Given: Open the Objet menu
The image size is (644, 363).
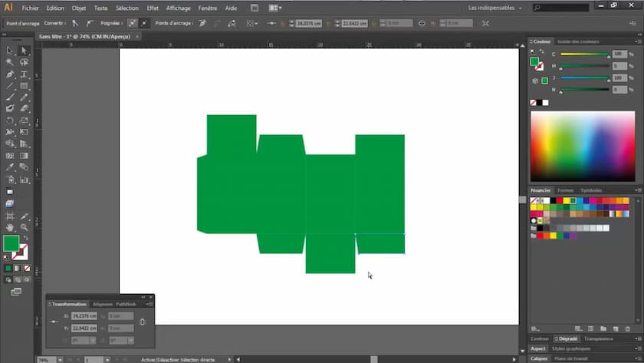Looking at the screenshot, I should pos(79,8).
